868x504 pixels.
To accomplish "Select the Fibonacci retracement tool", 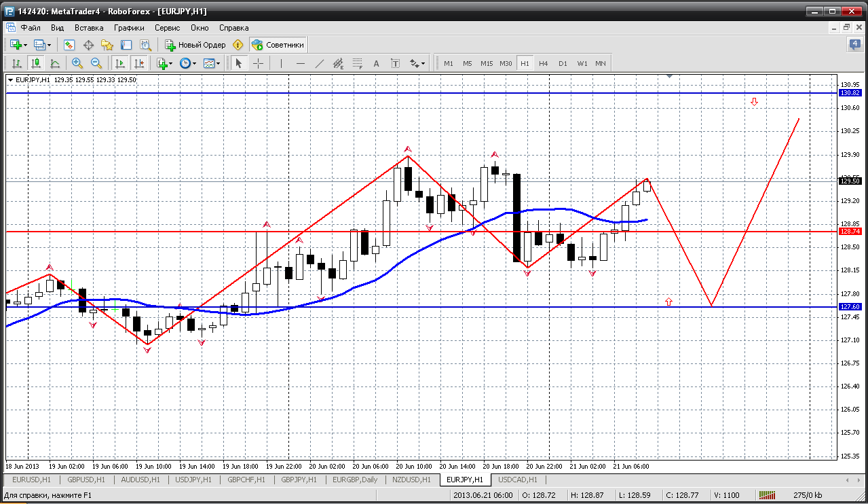I will [358, 63].
